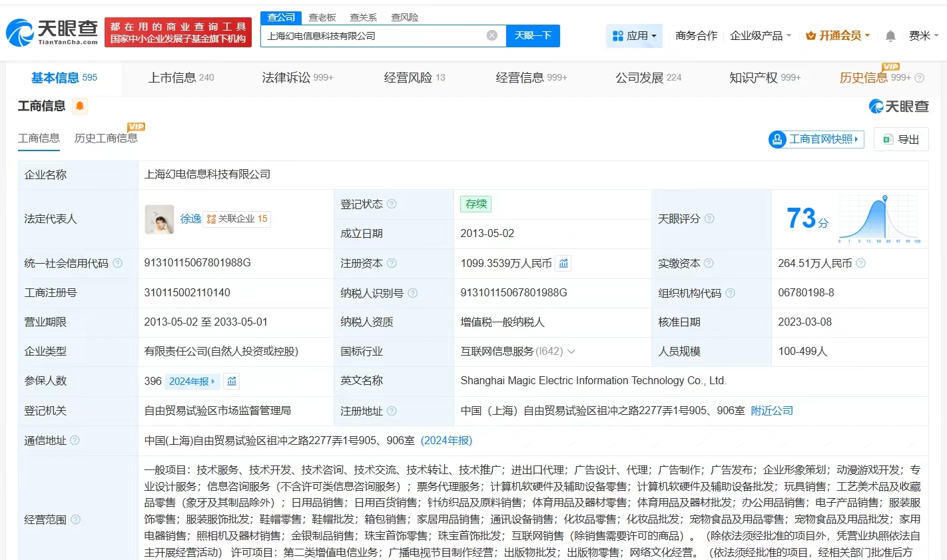
Task: Open legal representative 徐逸 link
Action: (190, 218)
